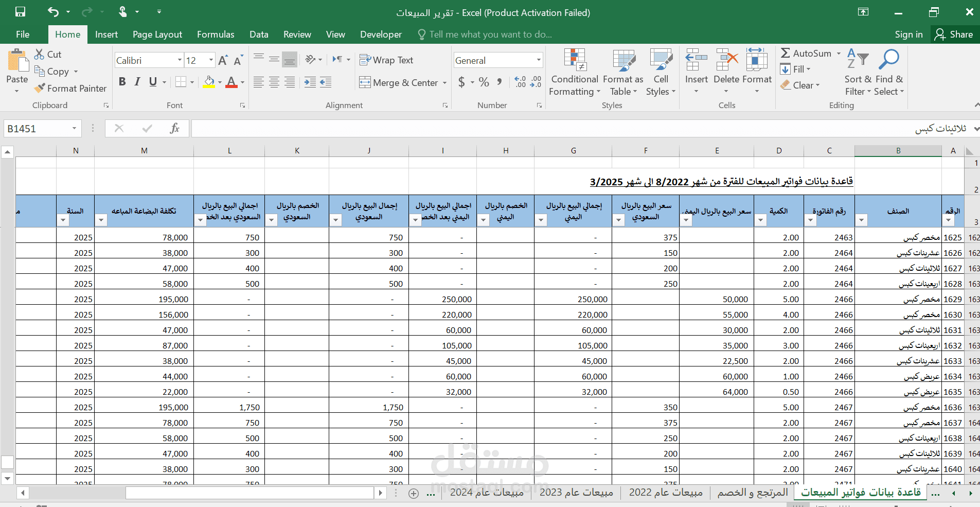Click the Comma Style icon
The image size is (980, 507).
tap(499, 82)
